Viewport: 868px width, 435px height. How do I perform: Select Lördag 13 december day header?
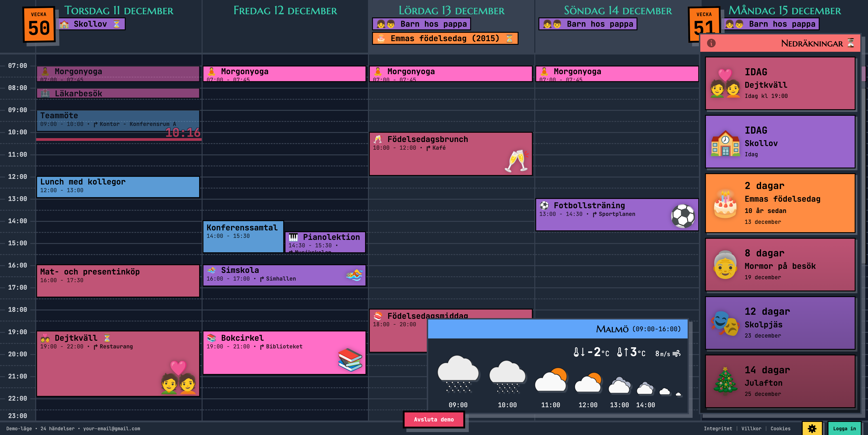pos(452,10)
